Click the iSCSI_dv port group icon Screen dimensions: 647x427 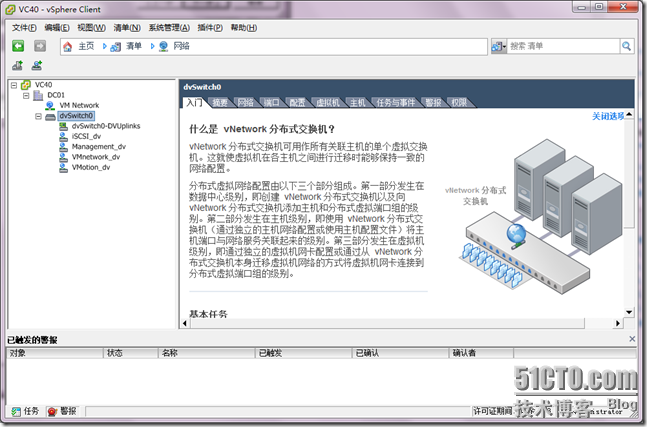coord(63,137)
